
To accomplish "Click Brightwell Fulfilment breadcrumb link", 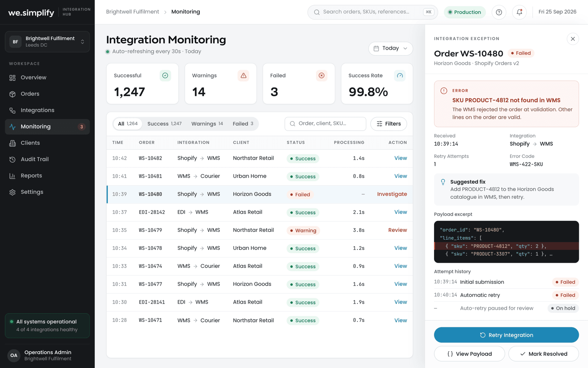I will 133,12.
